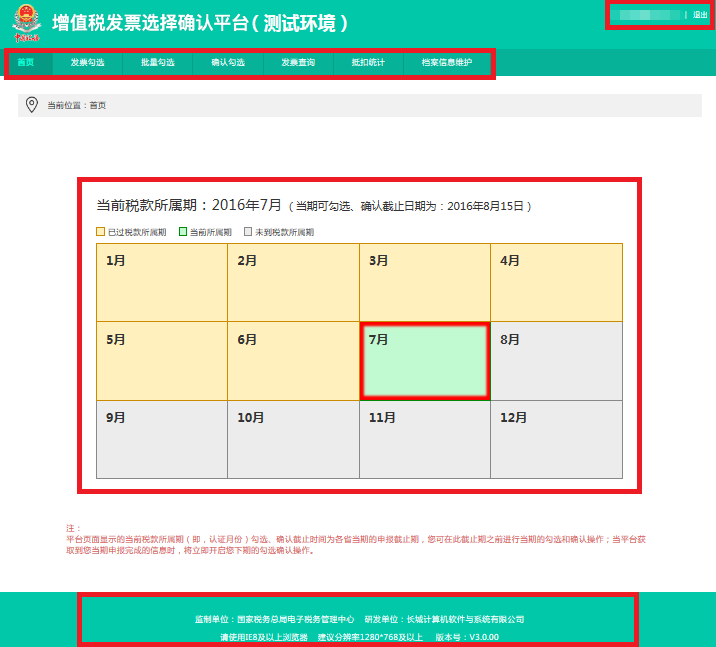This screenshot has width=716, height=647.
Task: Click the gray 未到税款所属期 legend swatch
Action: pos(248,232)
